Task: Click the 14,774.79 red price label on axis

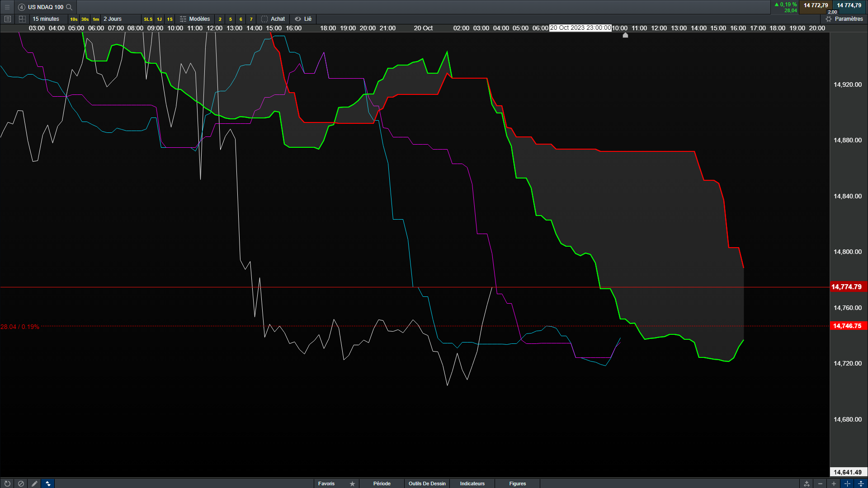Action: [x=846, y=287]
